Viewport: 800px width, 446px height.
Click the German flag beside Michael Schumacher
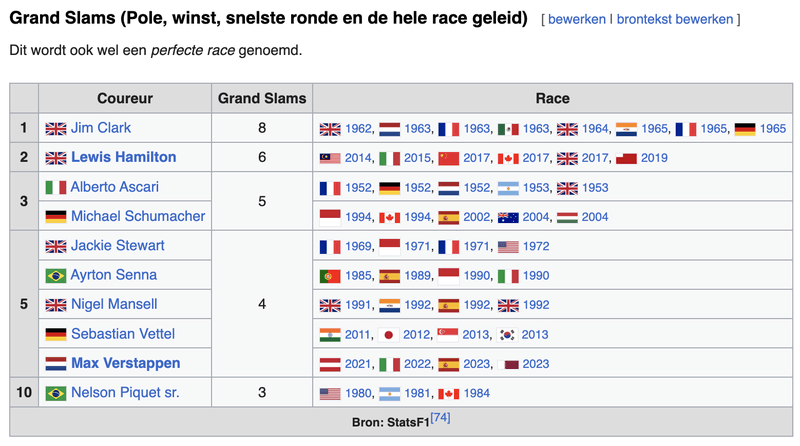55,217
